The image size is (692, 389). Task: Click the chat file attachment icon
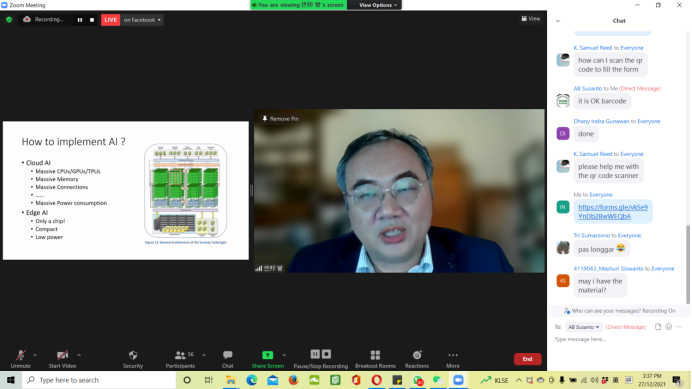(x=658, y=327)
